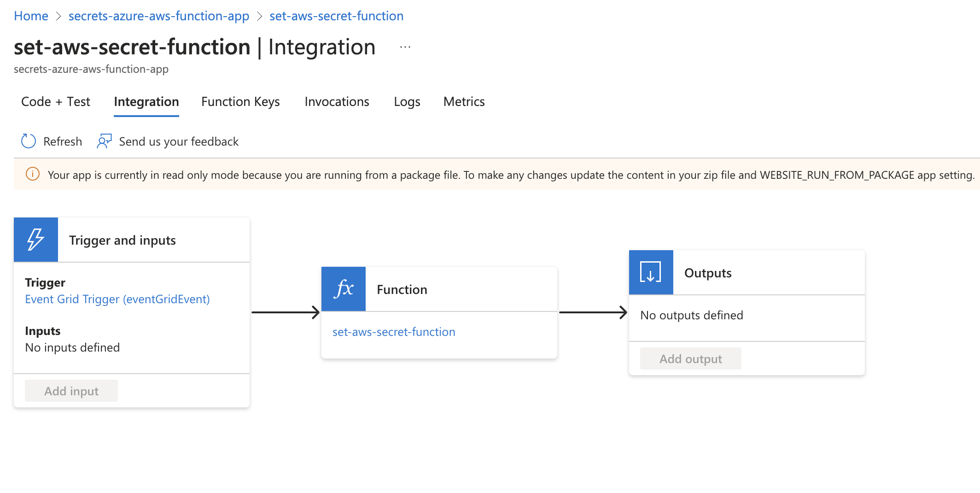980x493 pixels.
Task: Open the Logs tab
Action: click(407, 101)
